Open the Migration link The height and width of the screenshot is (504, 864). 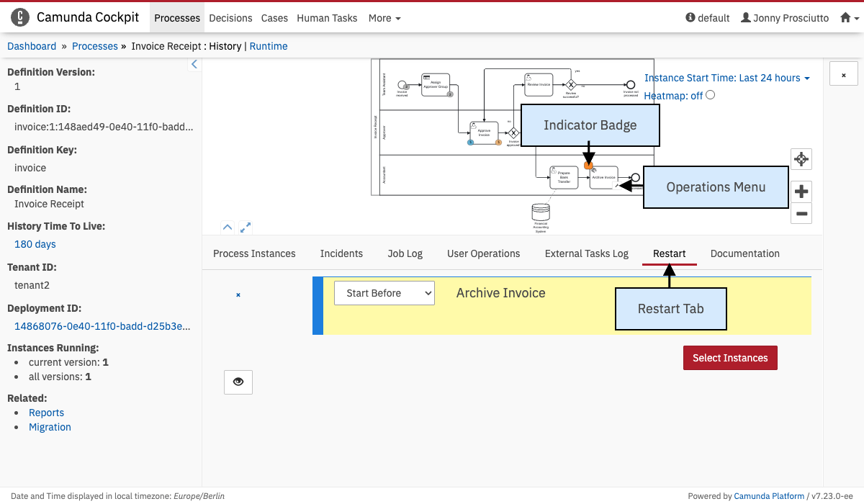tap(50, 427)
